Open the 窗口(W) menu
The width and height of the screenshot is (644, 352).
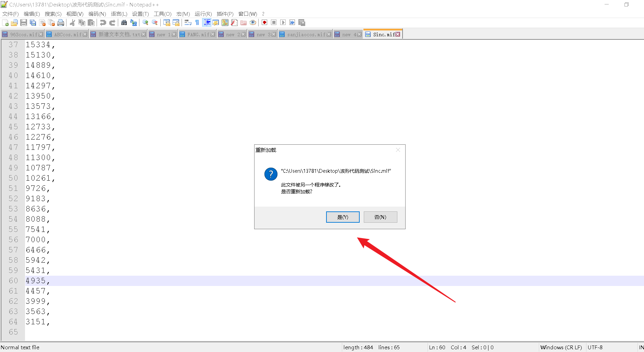(248, 14)
